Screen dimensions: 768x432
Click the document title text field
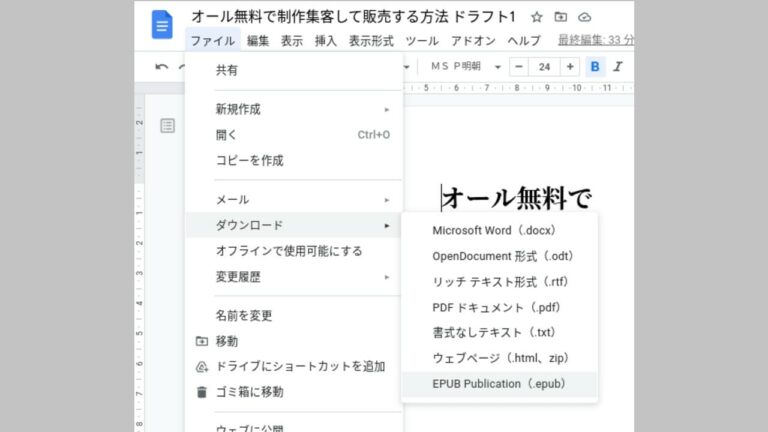point(353,17)
